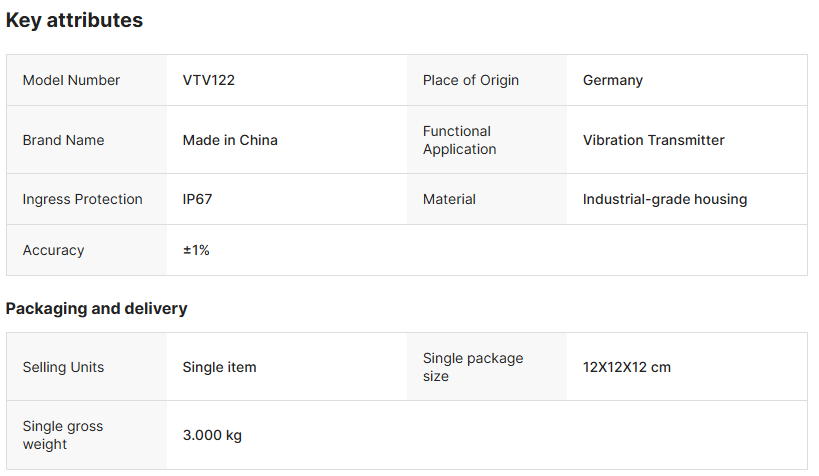Click the Packaging and delivery heading

tap(96, 308)
